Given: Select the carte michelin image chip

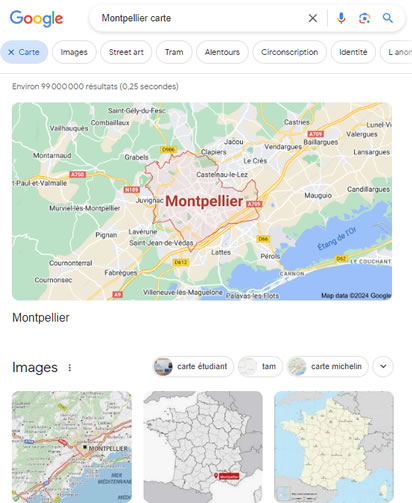Looking at the screenshot, I should click(x=328, y=366).
